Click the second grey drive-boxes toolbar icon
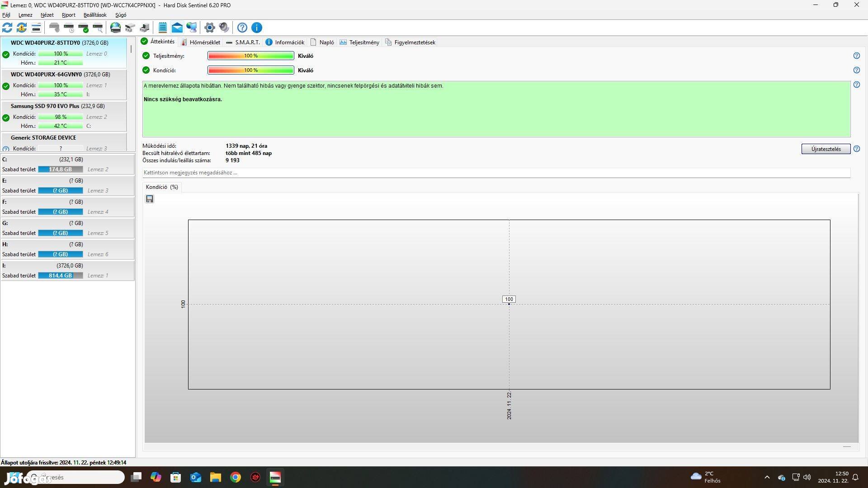 (x=145, y=28)
